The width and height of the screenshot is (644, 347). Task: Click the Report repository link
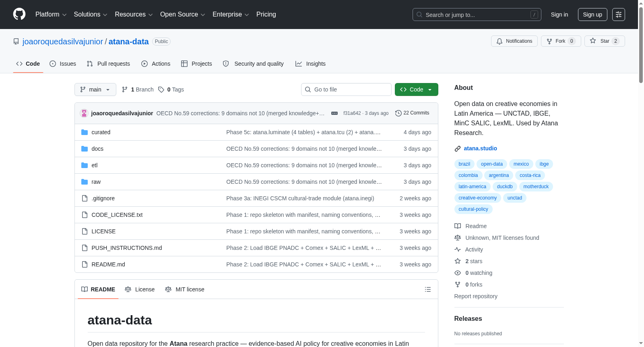[x=476, y=296]
